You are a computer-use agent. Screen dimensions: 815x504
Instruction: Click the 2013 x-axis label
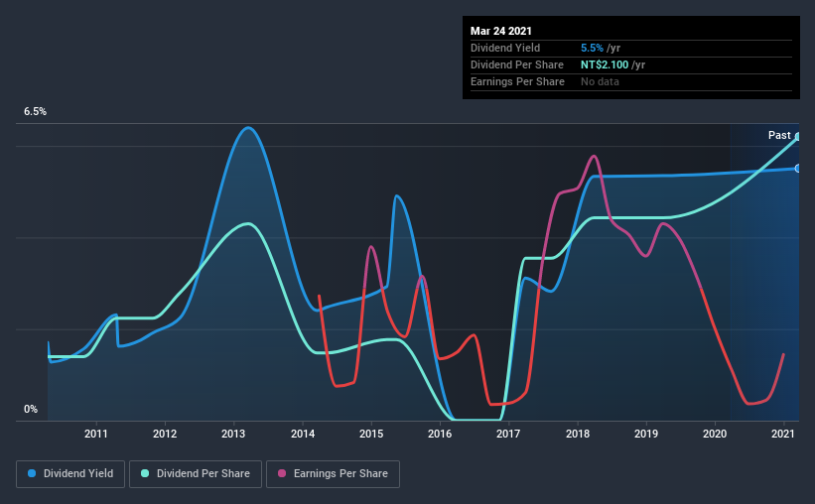pos(233,434)
